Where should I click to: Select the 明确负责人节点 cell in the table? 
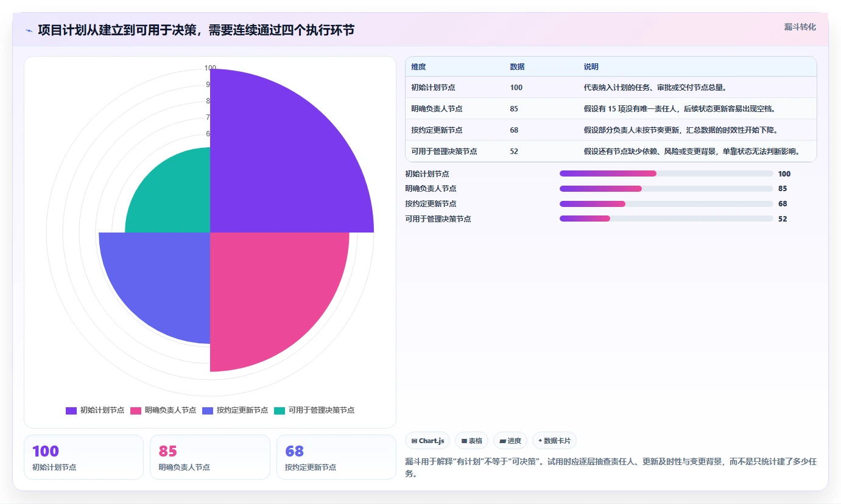(437, 108)
